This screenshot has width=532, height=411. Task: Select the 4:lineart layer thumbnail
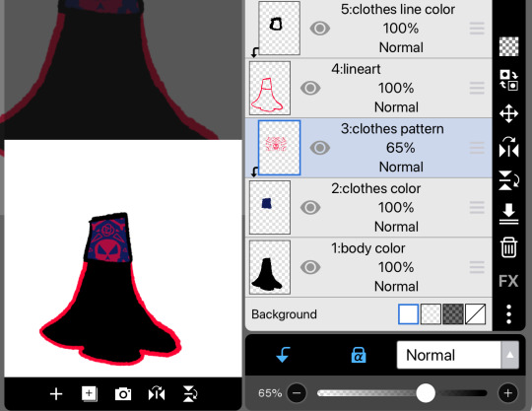click(x=270, y=88)
